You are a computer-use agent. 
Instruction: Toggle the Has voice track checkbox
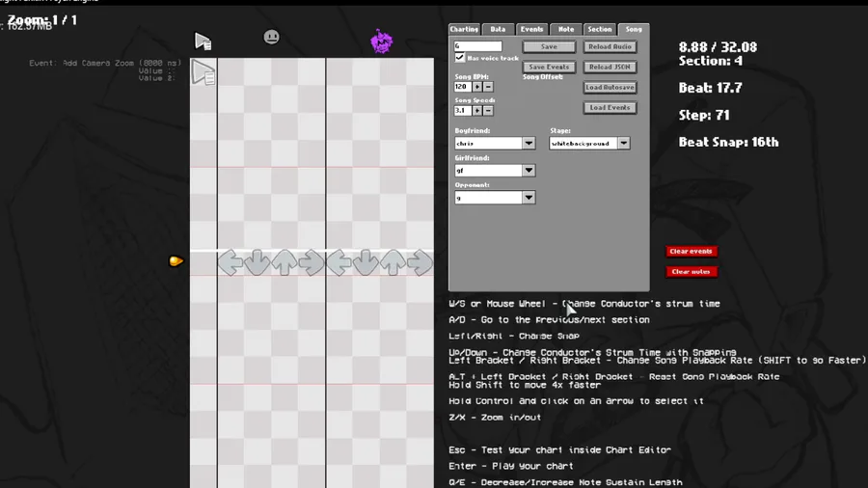coord(459,58)
